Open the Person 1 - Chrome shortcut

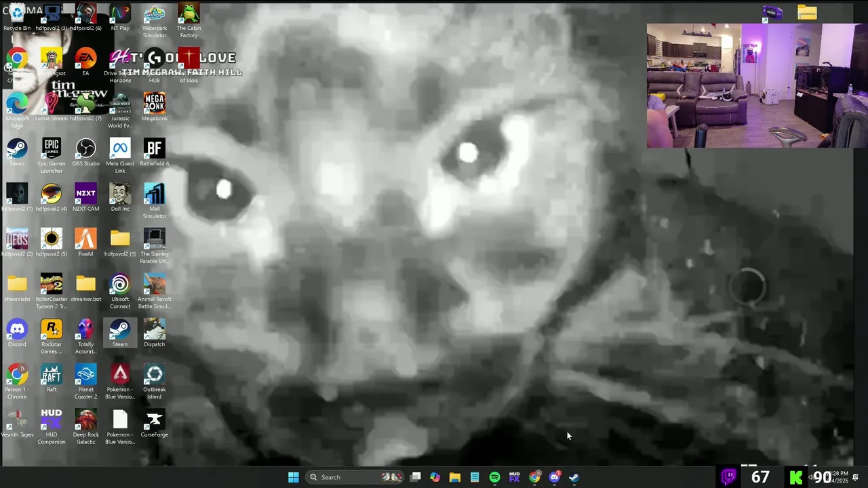coord(17,382)
